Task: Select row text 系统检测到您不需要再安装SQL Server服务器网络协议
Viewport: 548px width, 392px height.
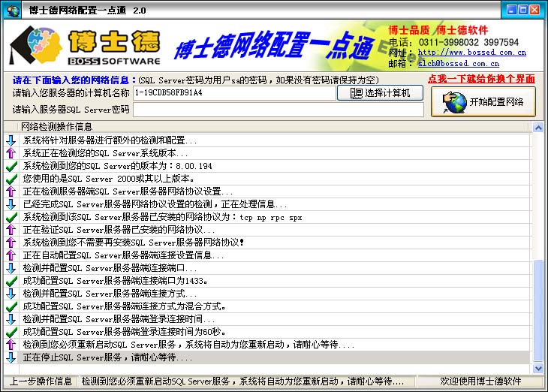Action: pos(133,243)
